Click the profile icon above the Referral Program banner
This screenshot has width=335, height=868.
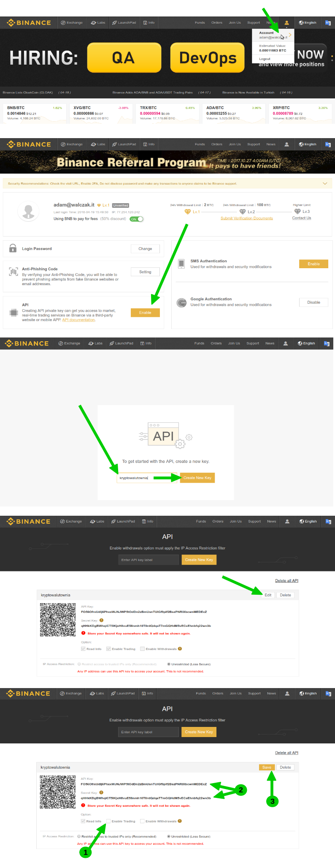(x=286, y=144)
